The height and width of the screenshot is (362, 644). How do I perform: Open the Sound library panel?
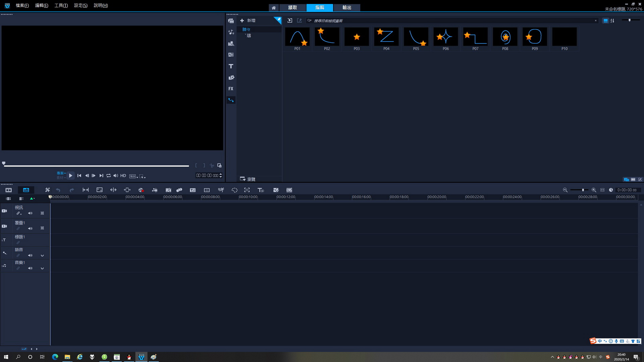(231, 32)
